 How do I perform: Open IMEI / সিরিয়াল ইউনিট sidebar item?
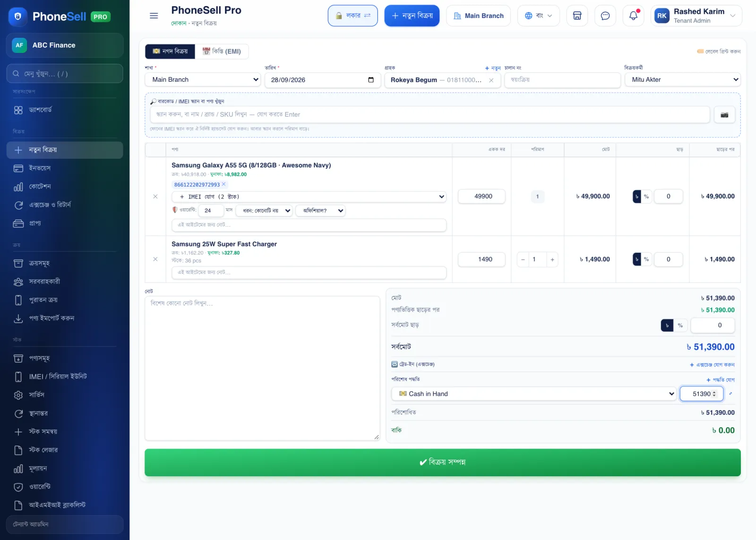[x=65, y=377]
